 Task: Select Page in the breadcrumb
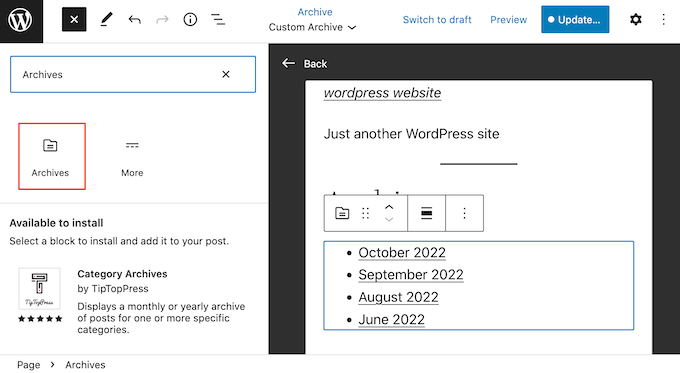pyautogui.click(x=29, y=365)
